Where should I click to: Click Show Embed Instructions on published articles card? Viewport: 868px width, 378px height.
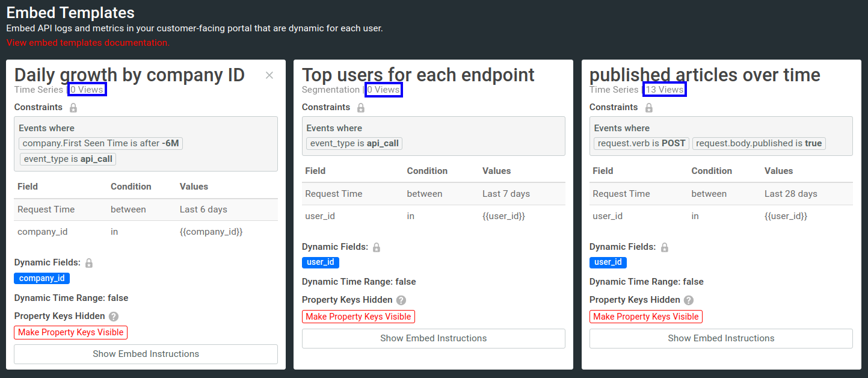(721, 338)
